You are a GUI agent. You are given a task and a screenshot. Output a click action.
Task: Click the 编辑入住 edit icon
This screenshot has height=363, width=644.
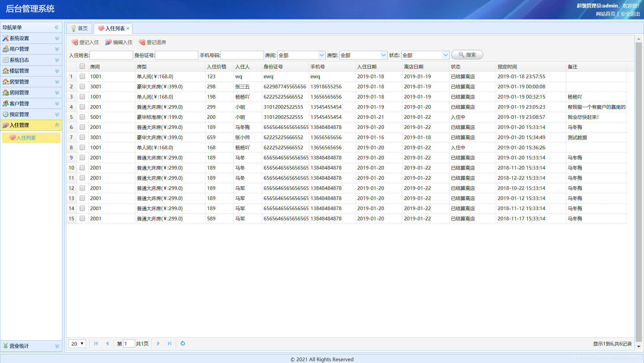[x=108, y=42]
